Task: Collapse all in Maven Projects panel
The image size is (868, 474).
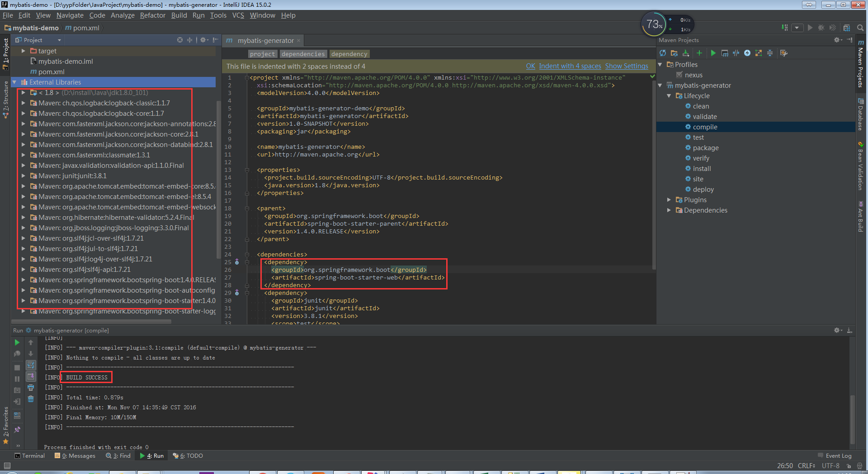Action: point(770,53)
